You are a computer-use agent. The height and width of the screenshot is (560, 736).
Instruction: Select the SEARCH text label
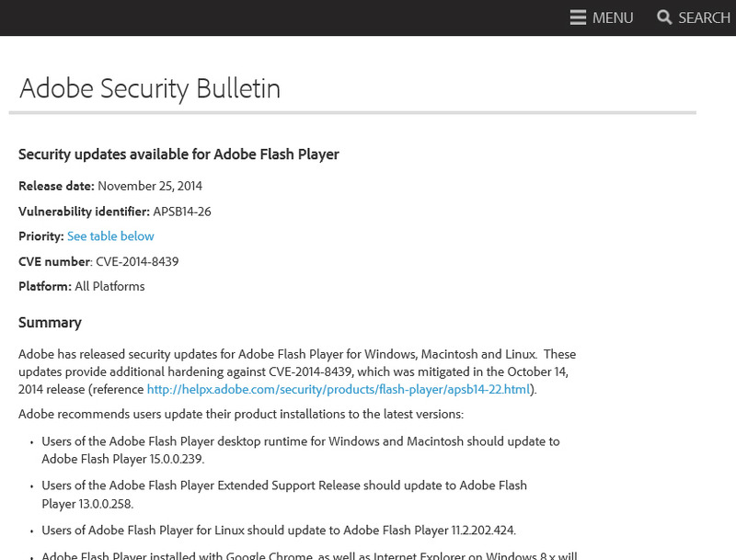click(704, 17)
